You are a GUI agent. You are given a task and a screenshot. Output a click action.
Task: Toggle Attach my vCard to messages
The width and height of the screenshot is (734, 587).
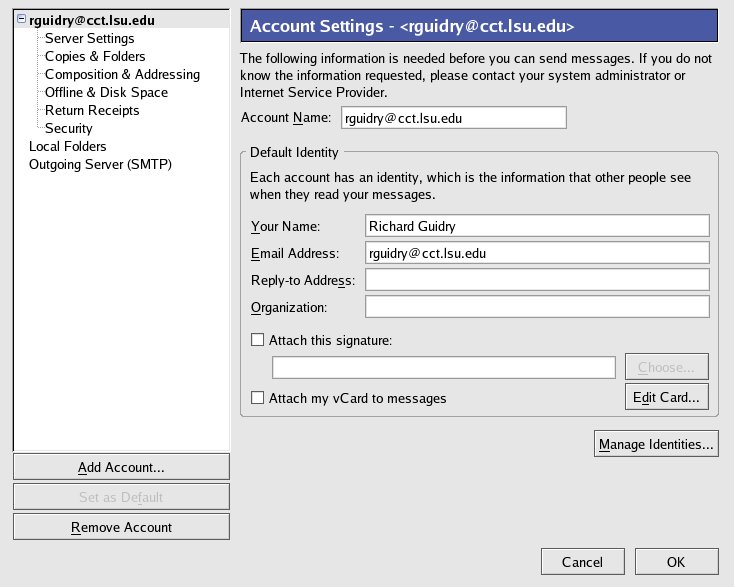tap(258, 398)
